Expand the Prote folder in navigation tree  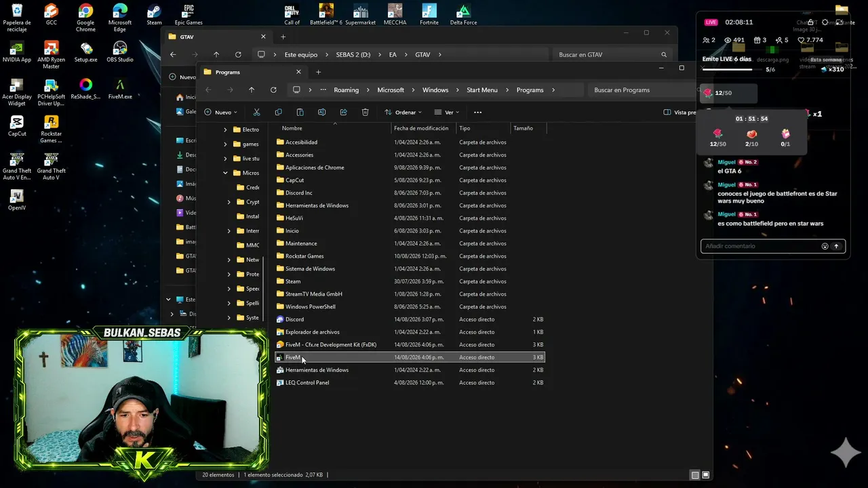[x=229, y=274]
